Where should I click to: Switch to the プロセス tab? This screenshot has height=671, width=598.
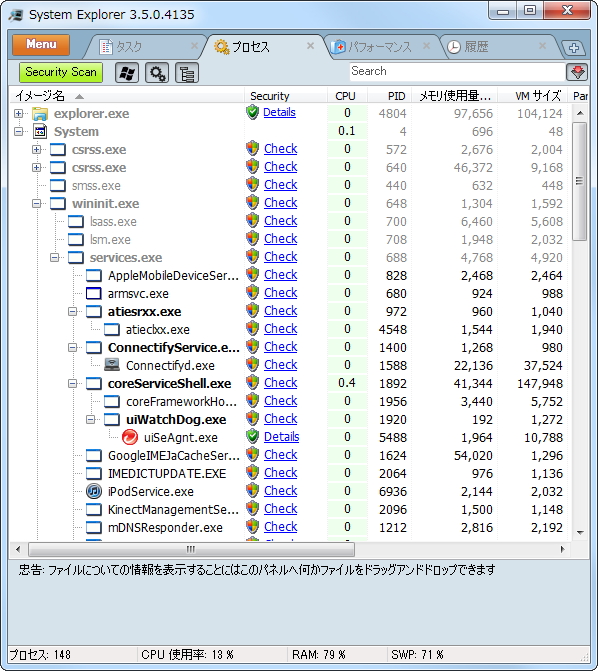tap(263, 47)
